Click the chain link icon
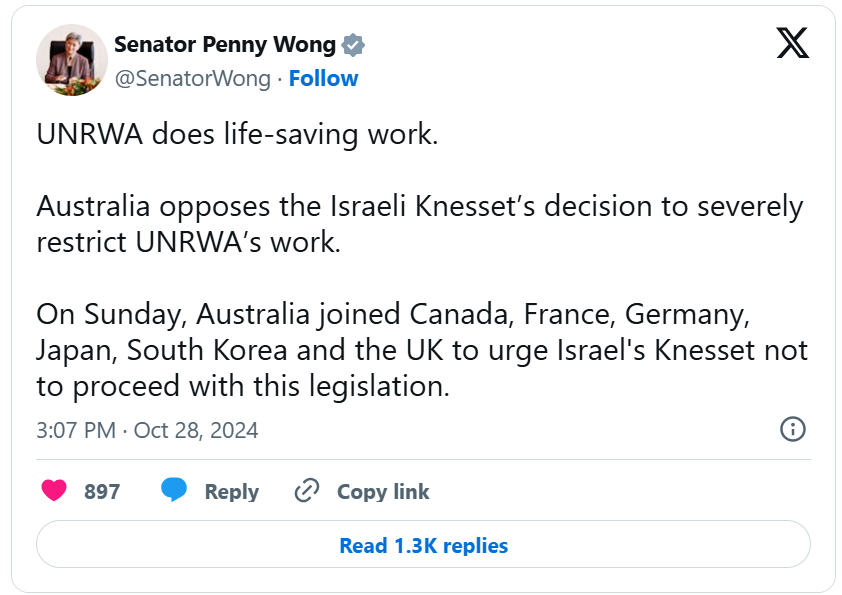This screenshot has width=842, height=595. click(306, 491)
